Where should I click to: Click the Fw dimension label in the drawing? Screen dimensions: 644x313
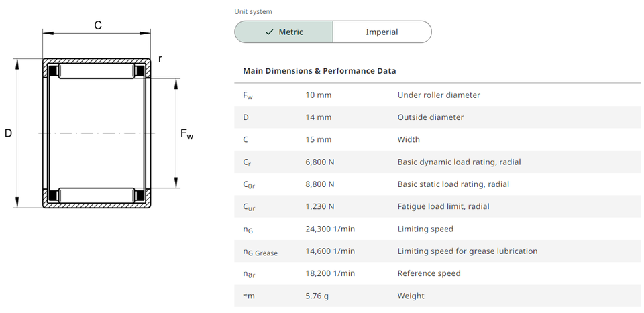click(186, 134)
